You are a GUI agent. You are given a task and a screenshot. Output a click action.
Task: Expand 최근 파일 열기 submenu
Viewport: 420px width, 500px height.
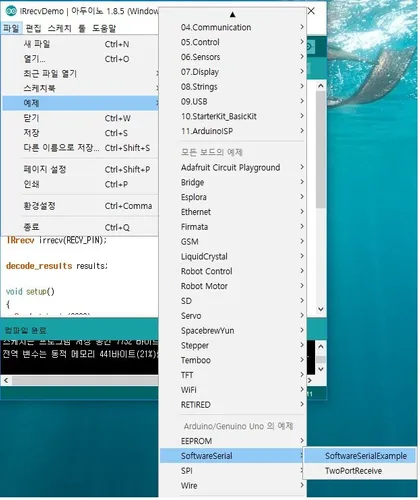pyautogui.click(x=80, y=73)
